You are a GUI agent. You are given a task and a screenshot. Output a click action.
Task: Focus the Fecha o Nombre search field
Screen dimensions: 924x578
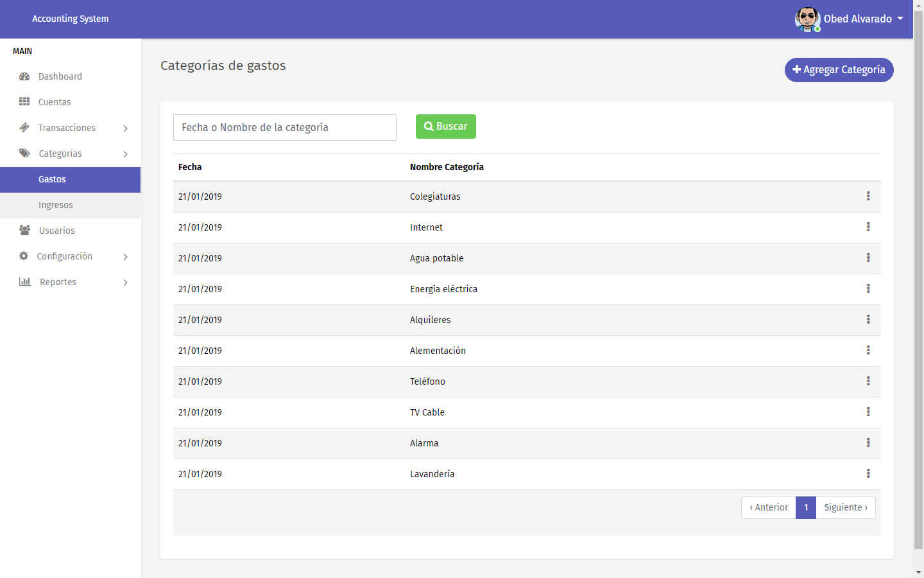[285, 127]
